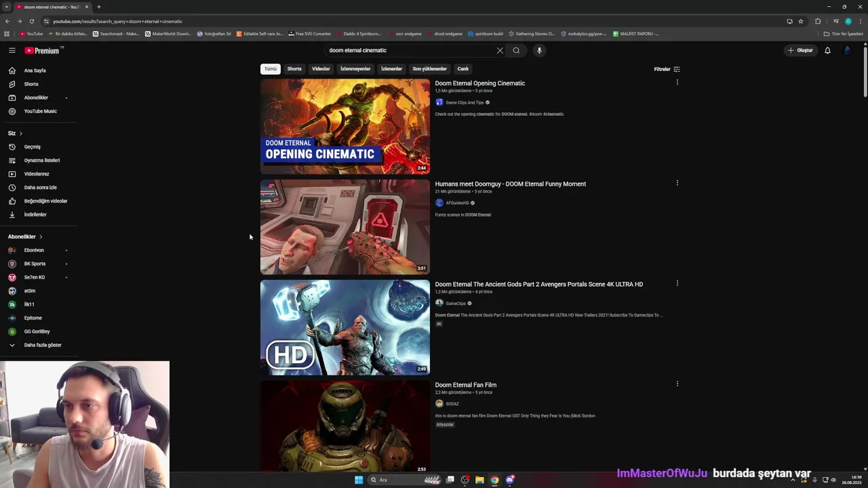Open more options for Opening Cinematic video
Image resolution: width=868 pixels, height=488 pixels.
pyautogui.click(x=677, y=83)
